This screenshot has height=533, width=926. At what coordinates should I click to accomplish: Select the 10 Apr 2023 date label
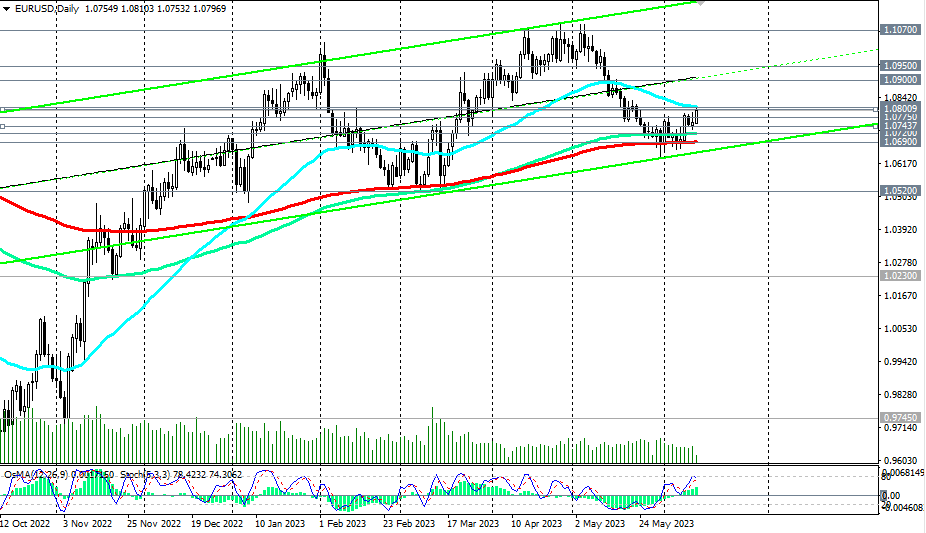point(536,524)
